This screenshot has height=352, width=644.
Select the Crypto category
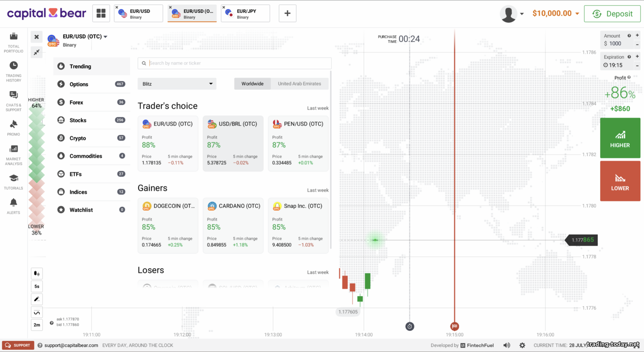(x=78, y=138)
